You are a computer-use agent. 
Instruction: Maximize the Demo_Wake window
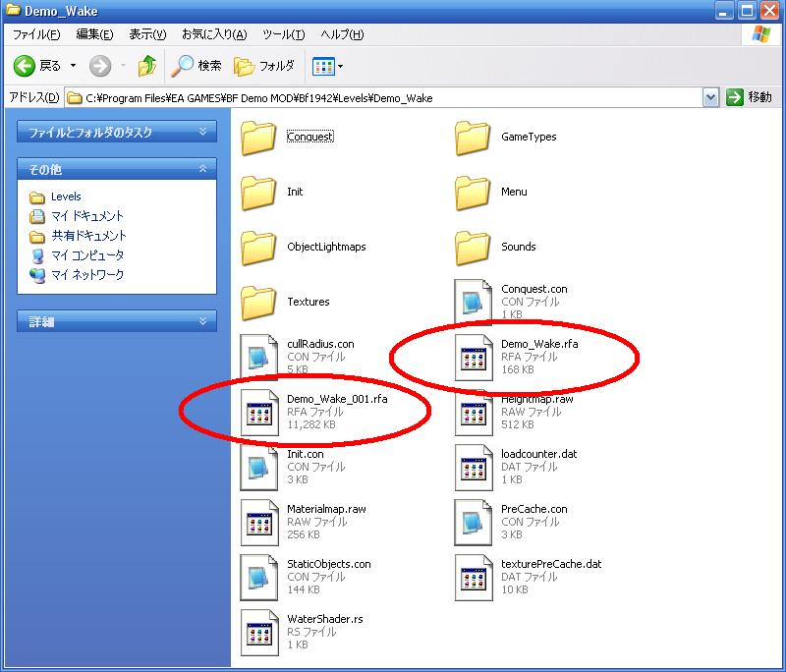[x=747, y=11]
